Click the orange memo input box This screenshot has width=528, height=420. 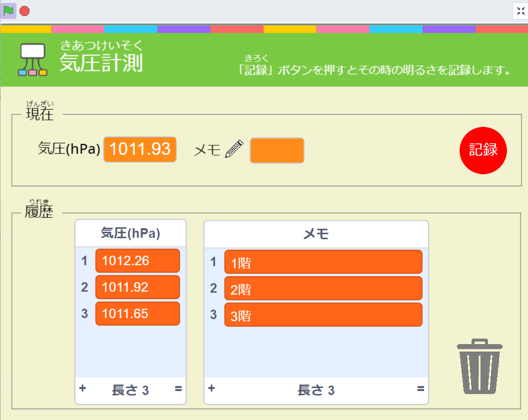click(277, 150)
